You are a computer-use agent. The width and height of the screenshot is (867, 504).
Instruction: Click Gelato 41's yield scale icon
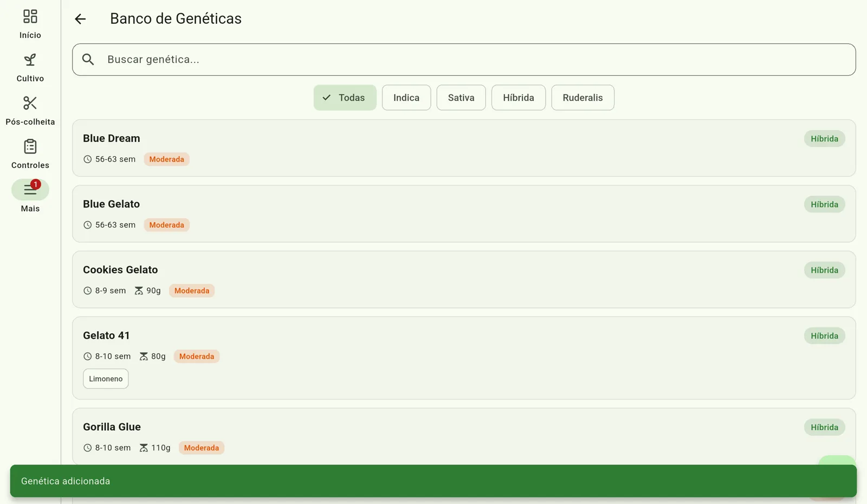tap(144, 356)
